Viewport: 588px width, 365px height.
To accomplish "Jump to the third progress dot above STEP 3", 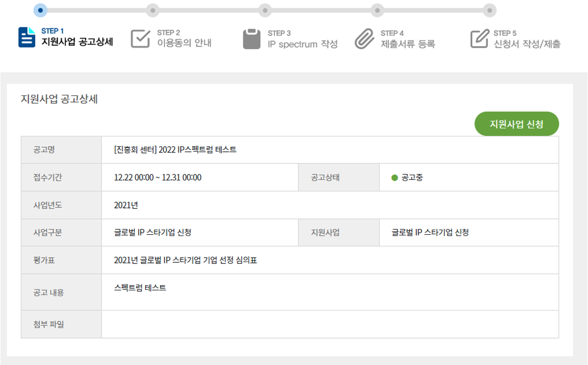I will [x=265, y=10].
